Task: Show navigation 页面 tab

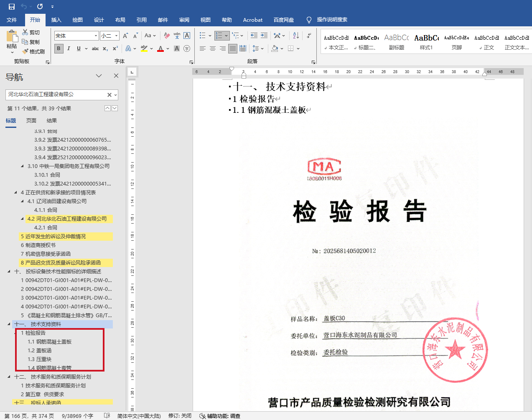Action: pos(31,121)
